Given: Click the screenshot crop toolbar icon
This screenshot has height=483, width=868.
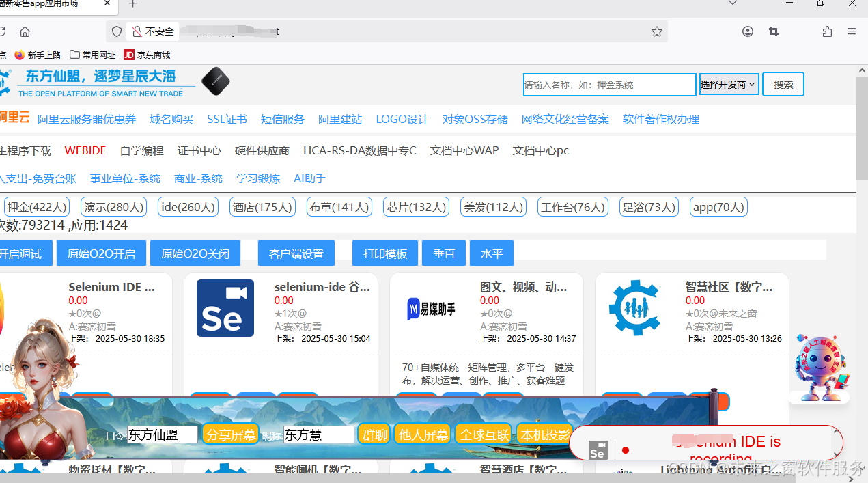Looking at the screenshot, I should tap(774, 31).
